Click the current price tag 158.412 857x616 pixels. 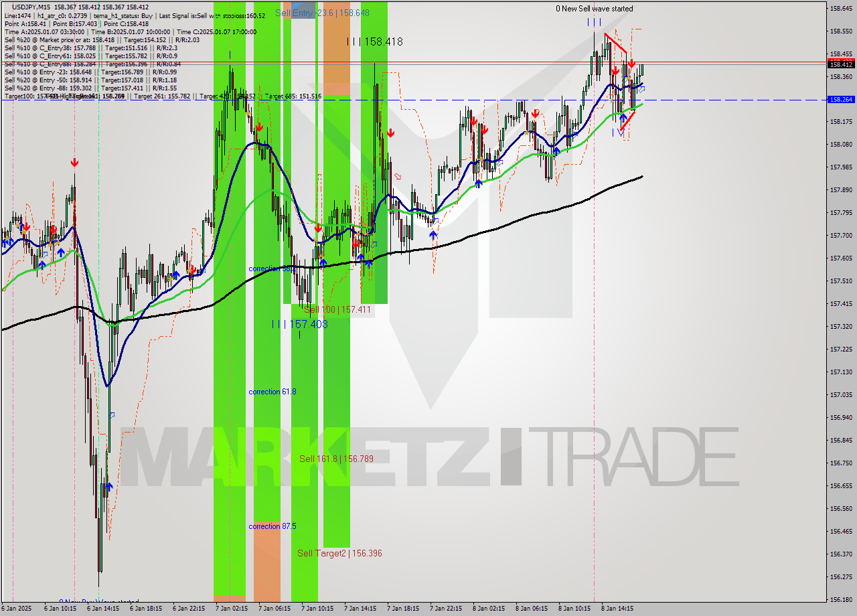click(x=841, y=64)
